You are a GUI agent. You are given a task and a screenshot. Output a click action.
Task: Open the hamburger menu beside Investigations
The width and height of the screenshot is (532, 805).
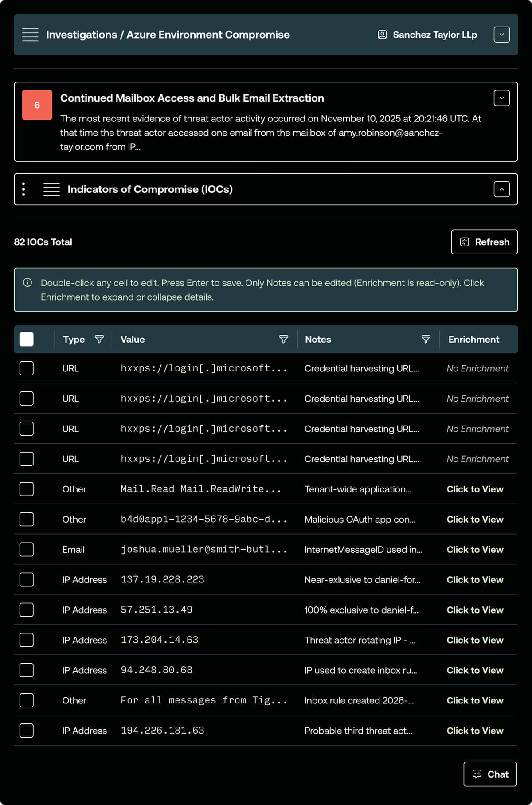coord(30,35)
